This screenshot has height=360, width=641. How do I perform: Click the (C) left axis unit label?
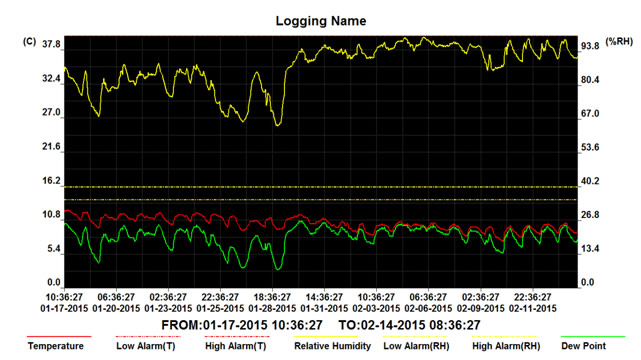(x=29, y=41)
